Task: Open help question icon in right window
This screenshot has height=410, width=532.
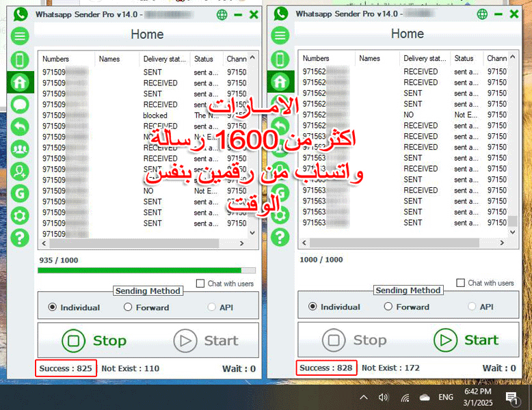Action: [280, 237]
